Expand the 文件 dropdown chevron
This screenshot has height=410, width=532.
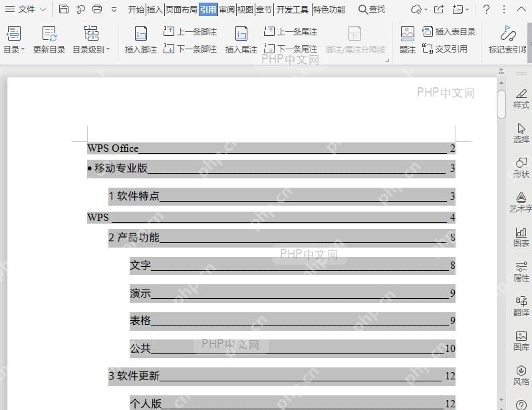click(x=43, y=9)
